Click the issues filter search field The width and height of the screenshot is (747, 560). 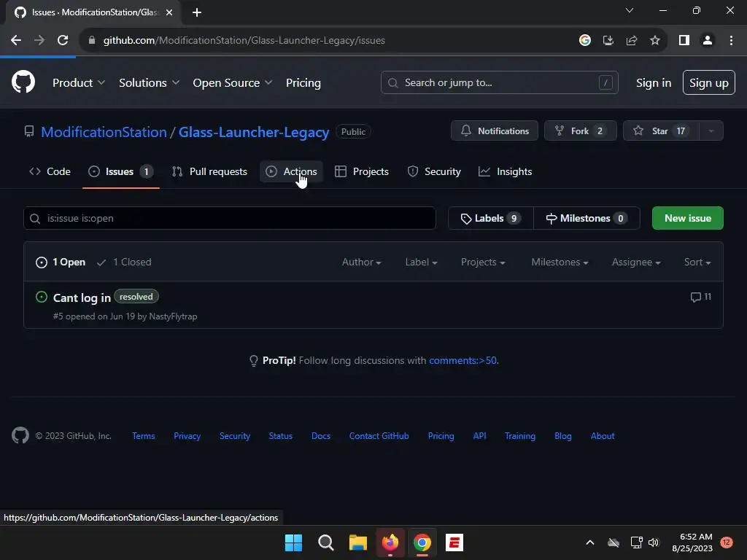coord(230,218)
